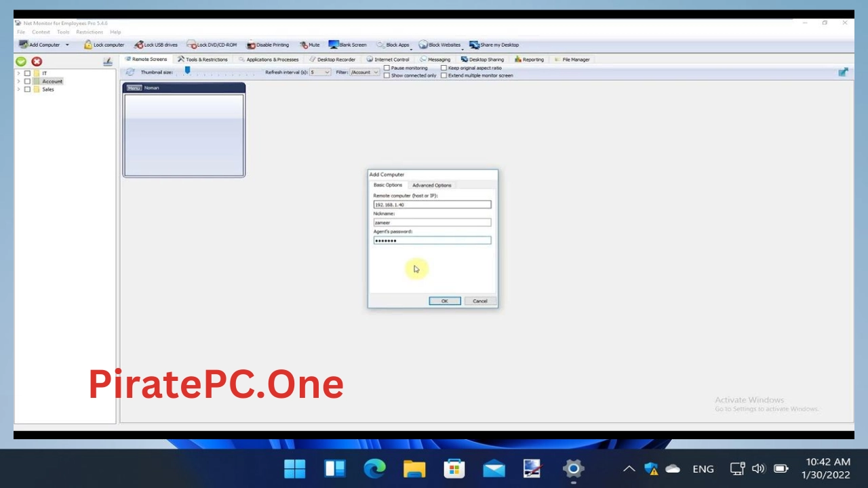
Task: Click the detach panel icon at far right
Action: (843, 72)
